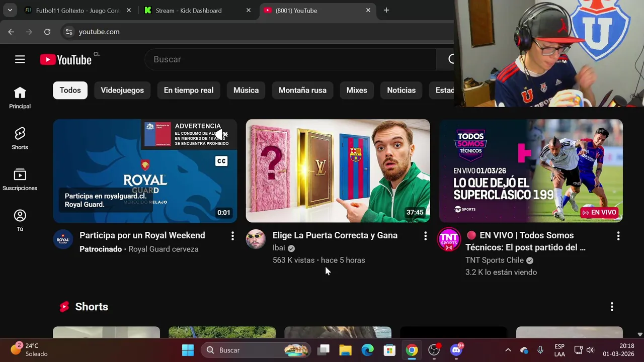644x362 pixels.
Task: Open ESP LAA language switcher
Action: pyautogui.click(x=559, y=350)
